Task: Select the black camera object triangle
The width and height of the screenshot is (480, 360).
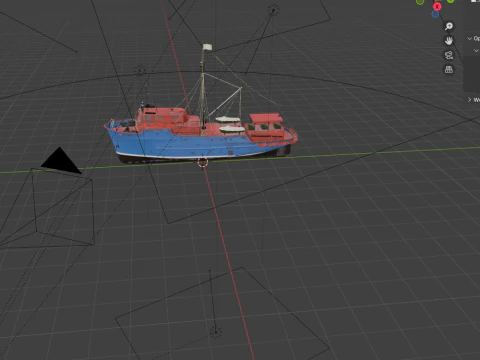Action: 62,161
